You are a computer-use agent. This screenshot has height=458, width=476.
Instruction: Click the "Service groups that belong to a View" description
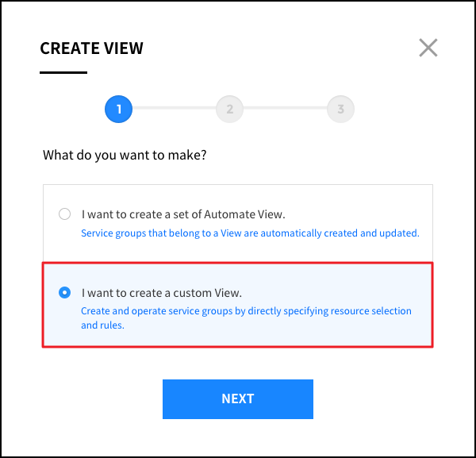[x=250, y=233]
